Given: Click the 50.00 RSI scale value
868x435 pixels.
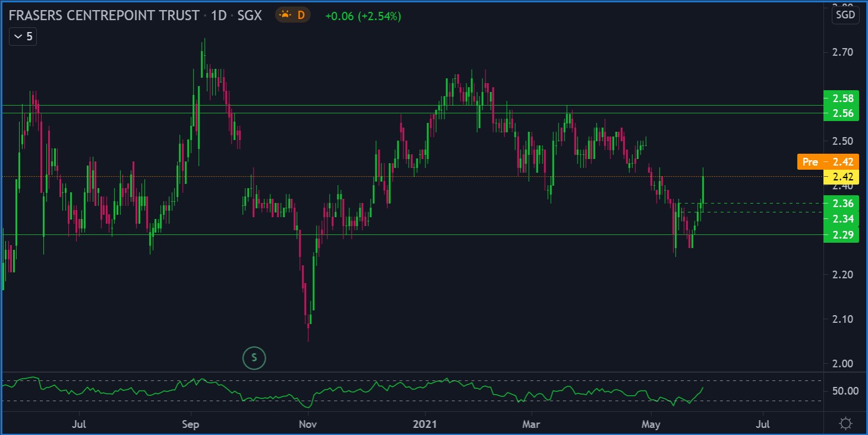Looking at the screenshot, I should tap(845, 391).
